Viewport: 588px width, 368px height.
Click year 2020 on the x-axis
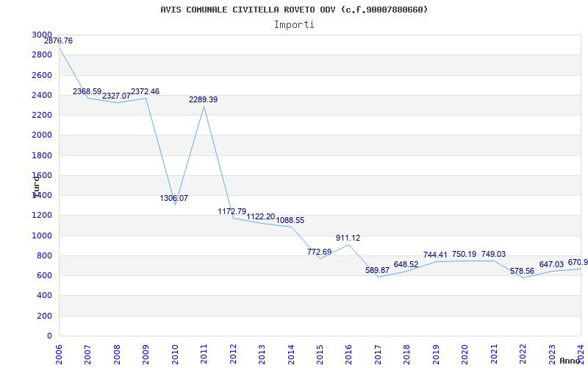465,355
